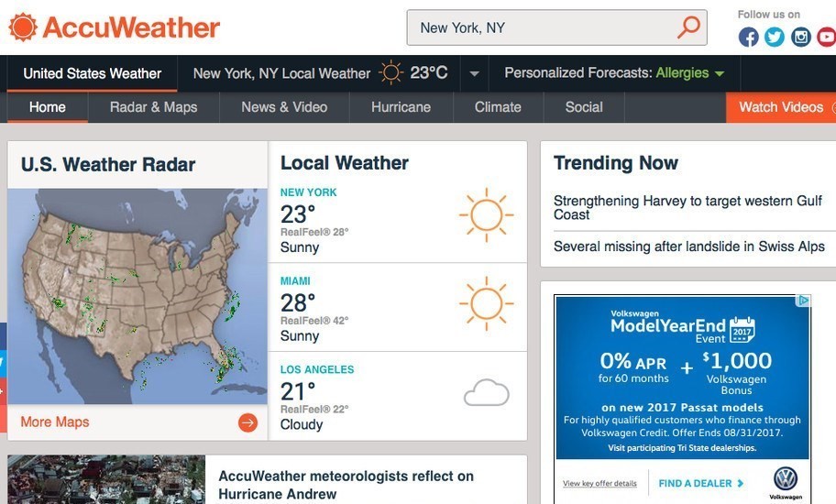Viewport: 836px width, 504px height.
Task: Click the Watch Videos button
Action: tap(781, 107)
